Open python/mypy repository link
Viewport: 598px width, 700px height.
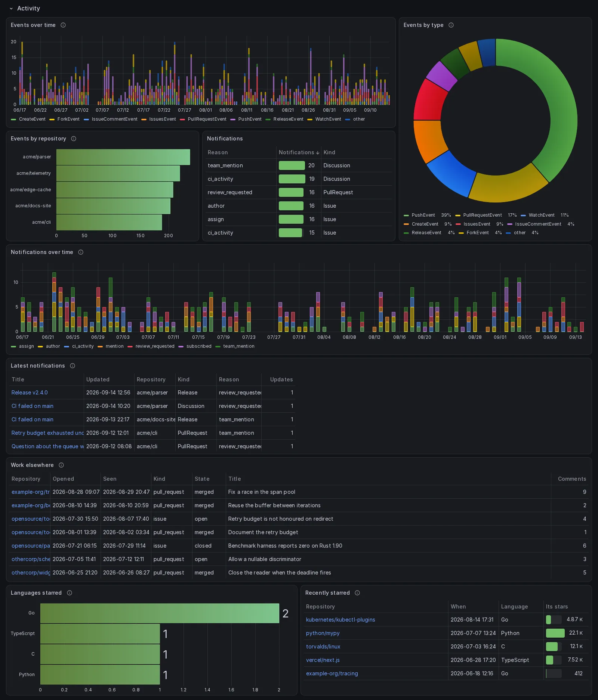click(323, 633)
